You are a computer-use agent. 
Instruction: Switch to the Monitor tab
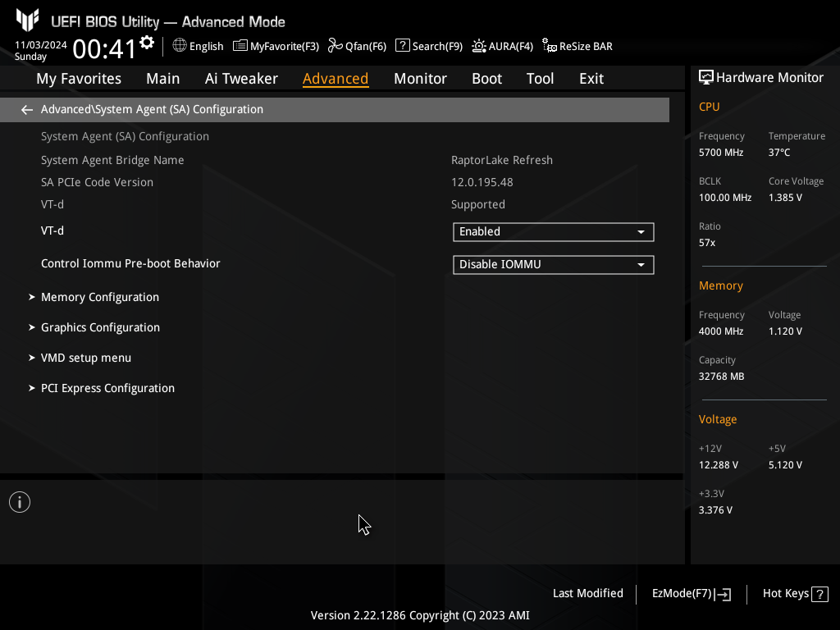(x=420, y=79)
